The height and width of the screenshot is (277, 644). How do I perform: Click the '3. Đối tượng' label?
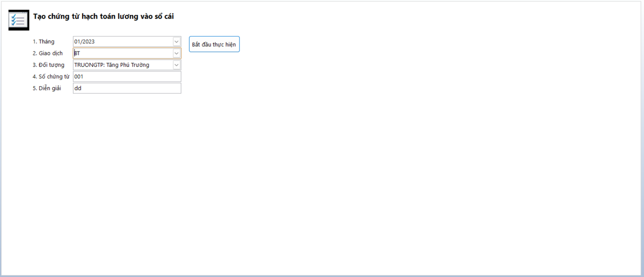point(48,65)
